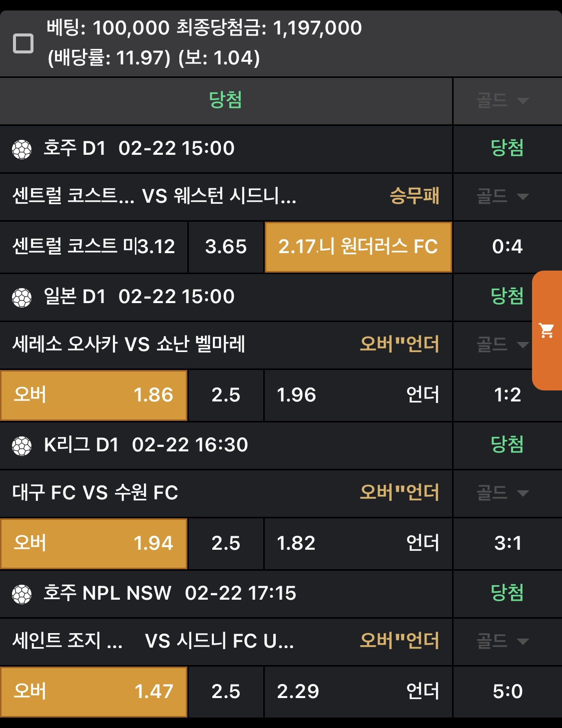The image size is (562, 728).
Task: Click soccer ball icon beside 호주 D1
Action: point(21,149)
